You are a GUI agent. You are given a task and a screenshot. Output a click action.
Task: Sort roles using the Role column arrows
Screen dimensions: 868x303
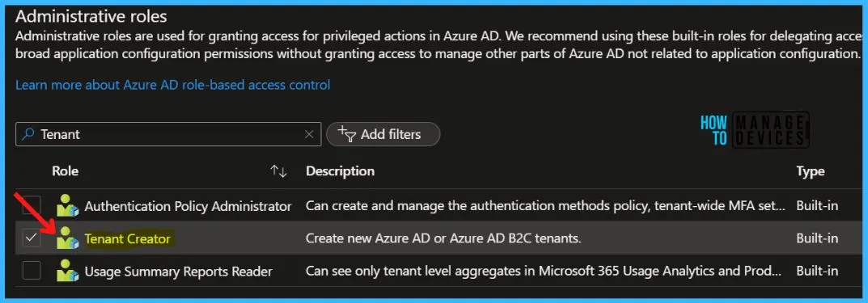(279, 172)
